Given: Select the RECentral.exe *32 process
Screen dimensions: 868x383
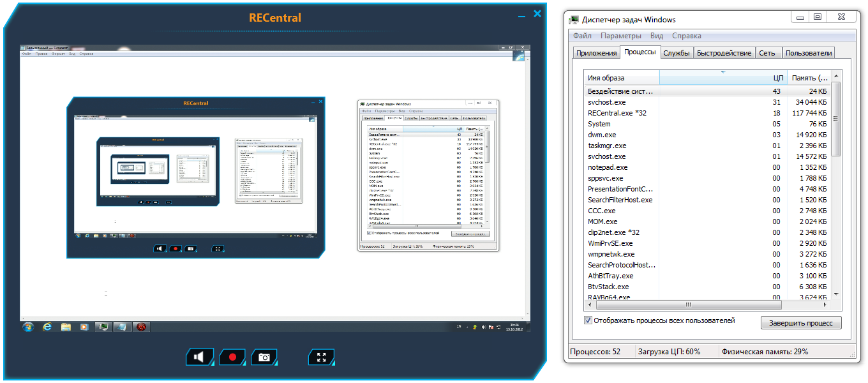Looking at the screenshot, I should click(x=708, y=113).
